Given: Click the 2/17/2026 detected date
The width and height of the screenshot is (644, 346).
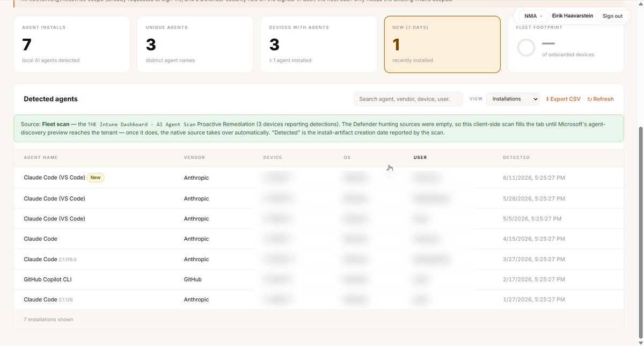Looking at the screenshot, I should (534, 279).
